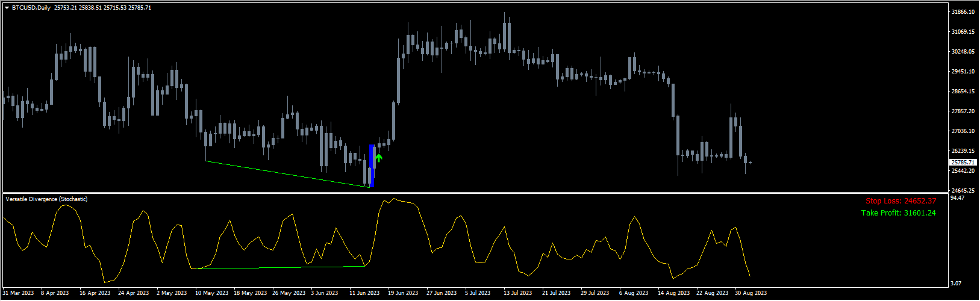
Task: Click price scale value 28654.15
Action: point(964,92)
